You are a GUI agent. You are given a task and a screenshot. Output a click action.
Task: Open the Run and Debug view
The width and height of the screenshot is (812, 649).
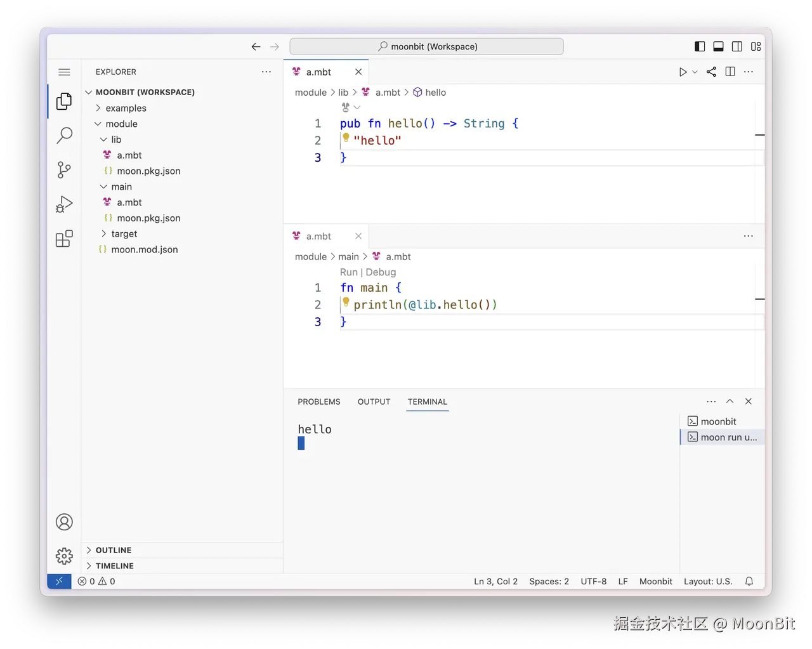pyautogui.click(x=64, y=204)
